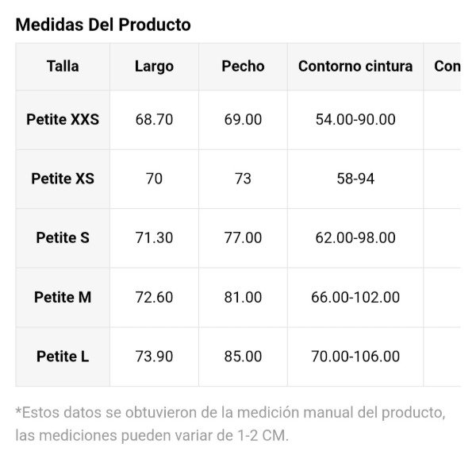Select the Petite M size row
This screenshot has height=459, width=476.
click(63, 297)
